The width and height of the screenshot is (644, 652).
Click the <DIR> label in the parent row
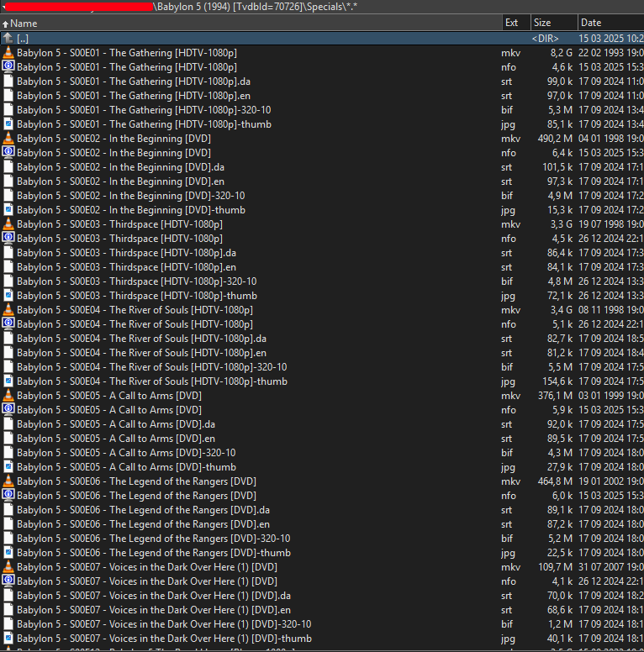545,39
